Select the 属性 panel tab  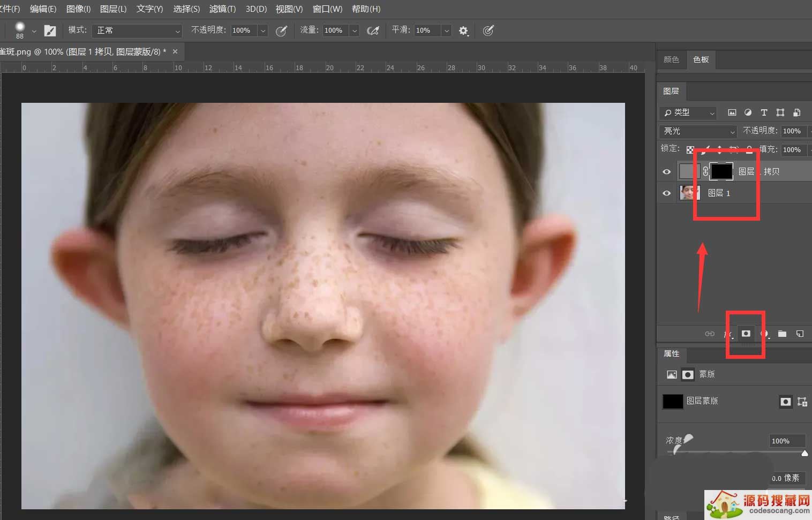(671, 353)
